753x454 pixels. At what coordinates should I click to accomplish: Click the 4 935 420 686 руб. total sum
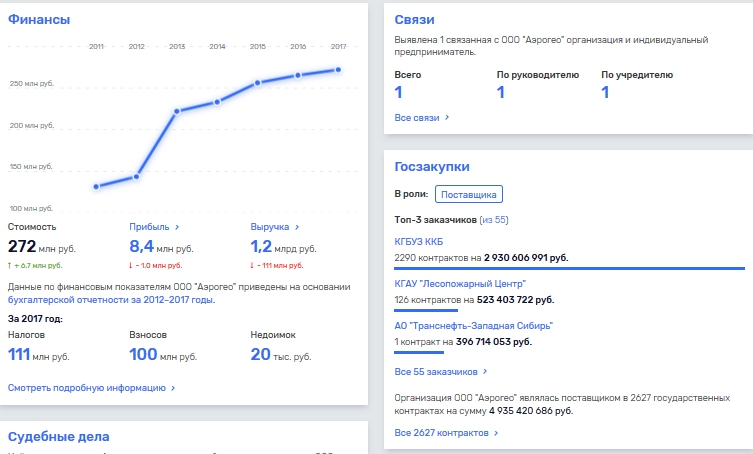click(531, 411)
